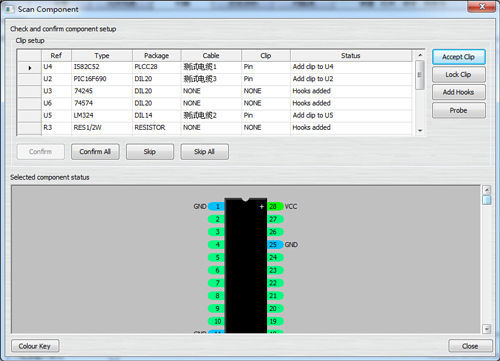Viewport: 500px width, 361px height.
Task: Click green pin 27 on chip diagram
Action: click(275, 219)
